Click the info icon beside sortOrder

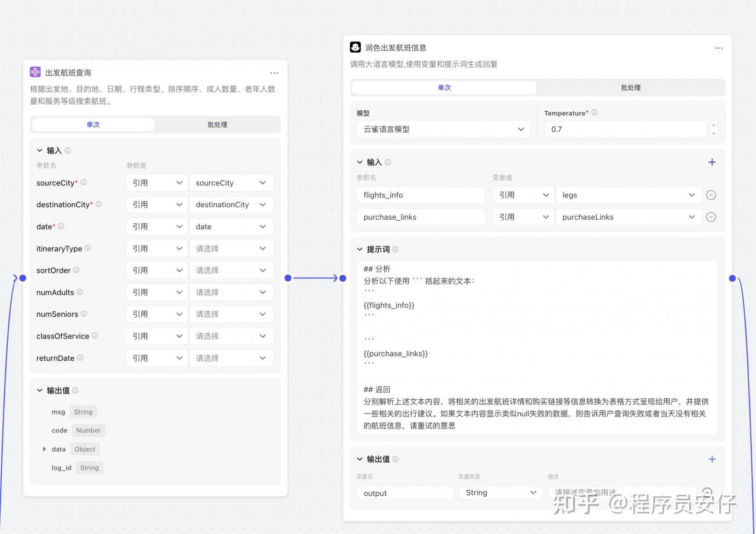pos(76,270)
